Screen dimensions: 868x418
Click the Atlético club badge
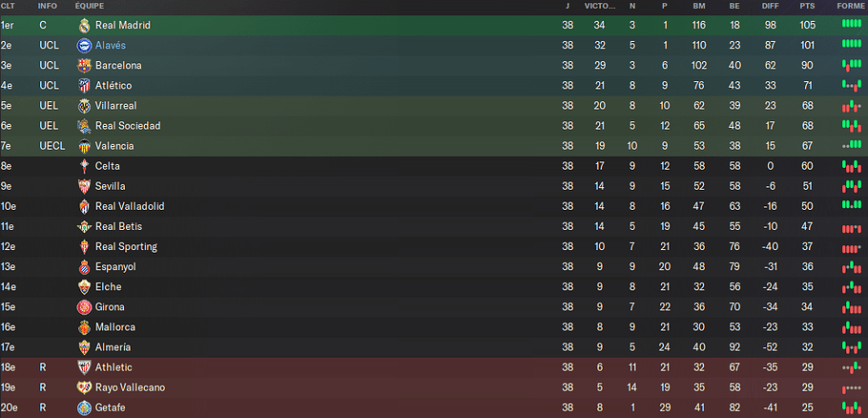[x=84, y=86]
